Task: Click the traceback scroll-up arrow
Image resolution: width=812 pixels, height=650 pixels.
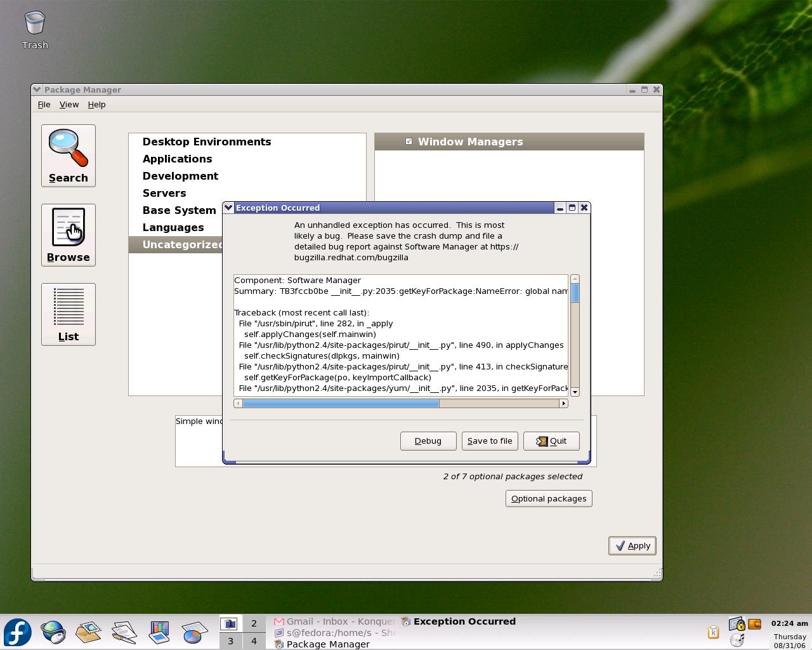Action: click(575, 279)
